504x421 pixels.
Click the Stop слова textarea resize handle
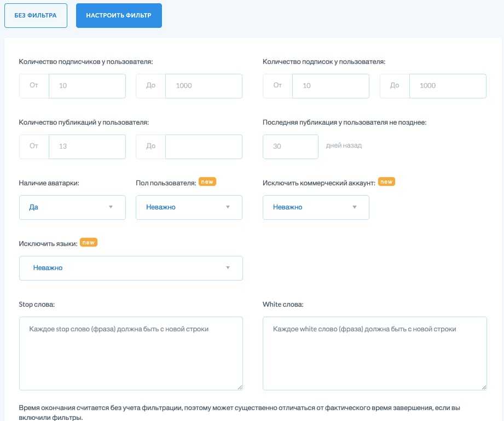tap(239, 387)
